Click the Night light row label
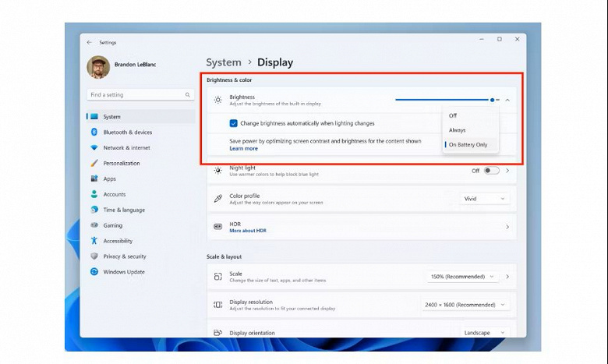The image size is (608, 364). click(x=242, y=168)
